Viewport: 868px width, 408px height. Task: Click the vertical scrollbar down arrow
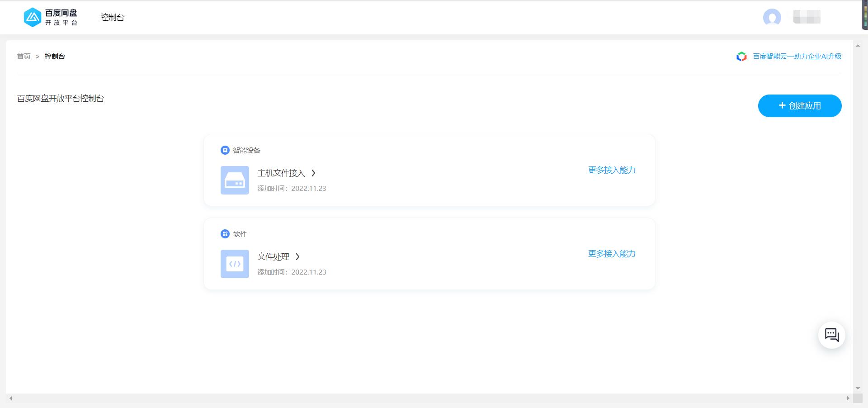[x=858, y=388]
